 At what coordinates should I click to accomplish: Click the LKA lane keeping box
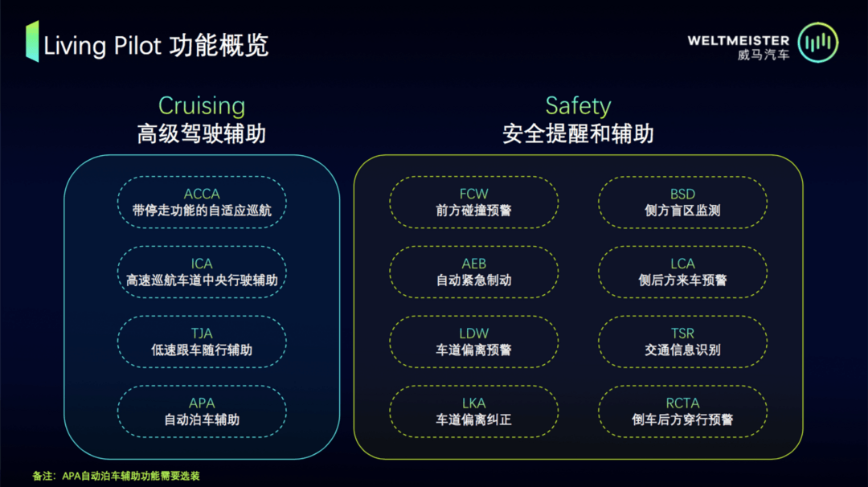[x=474, y=411]
